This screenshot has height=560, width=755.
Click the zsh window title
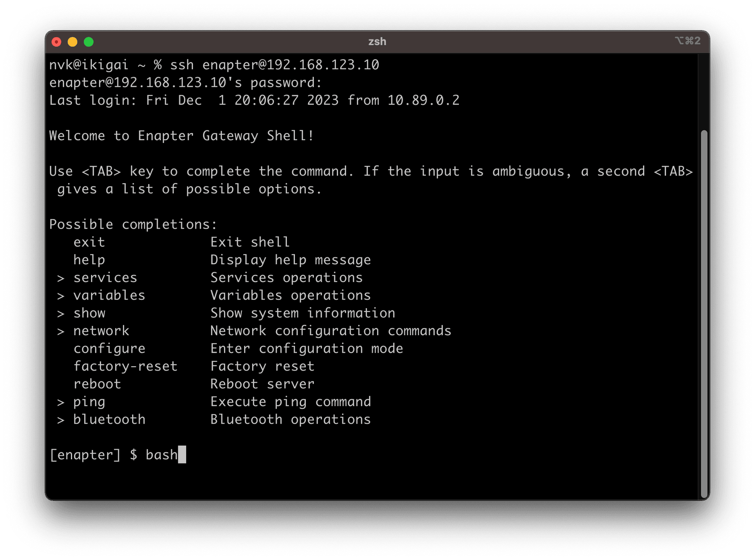[x=377, y=42]
